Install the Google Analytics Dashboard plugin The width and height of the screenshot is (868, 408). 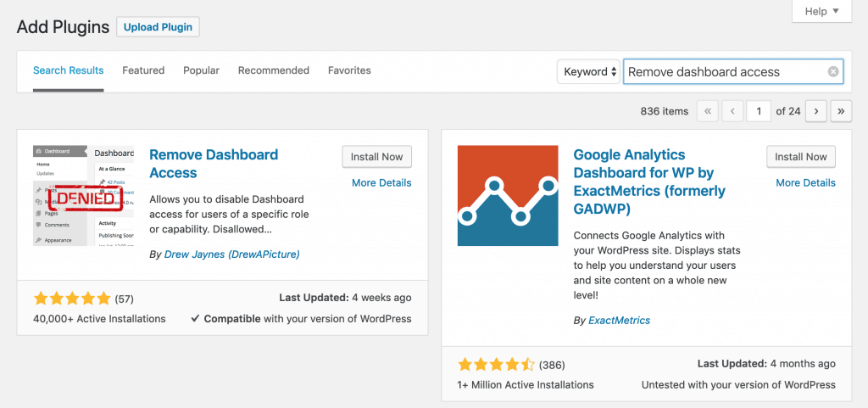801,157
